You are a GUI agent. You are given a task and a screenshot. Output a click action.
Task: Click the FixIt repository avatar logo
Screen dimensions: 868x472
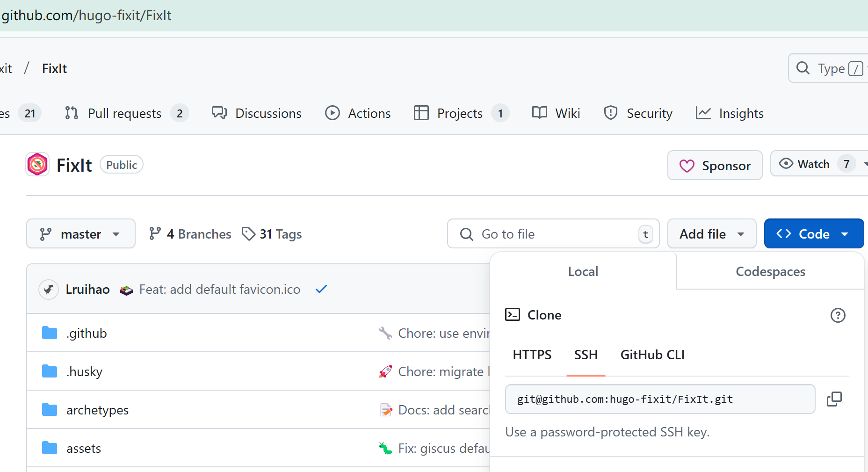click(x=37, y=165)
